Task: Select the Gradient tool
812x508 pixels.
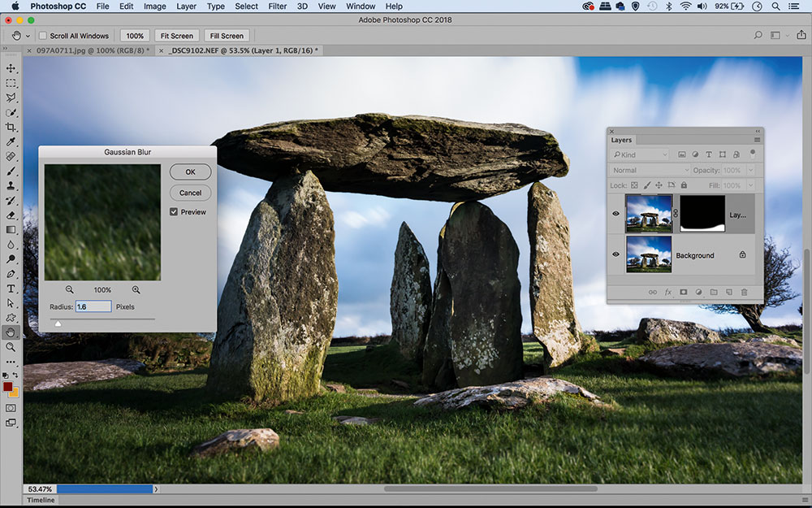Action: click(x=11, y=230)
